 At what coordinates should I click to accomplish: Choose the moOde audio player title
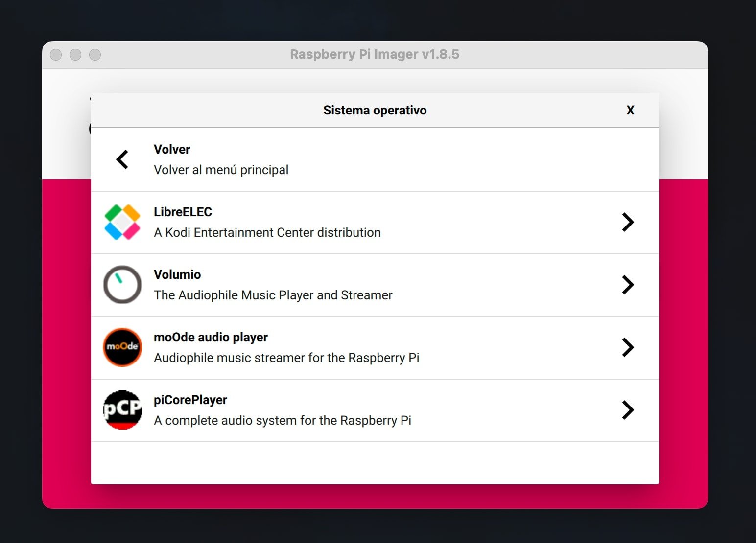[x=211, y=337]
